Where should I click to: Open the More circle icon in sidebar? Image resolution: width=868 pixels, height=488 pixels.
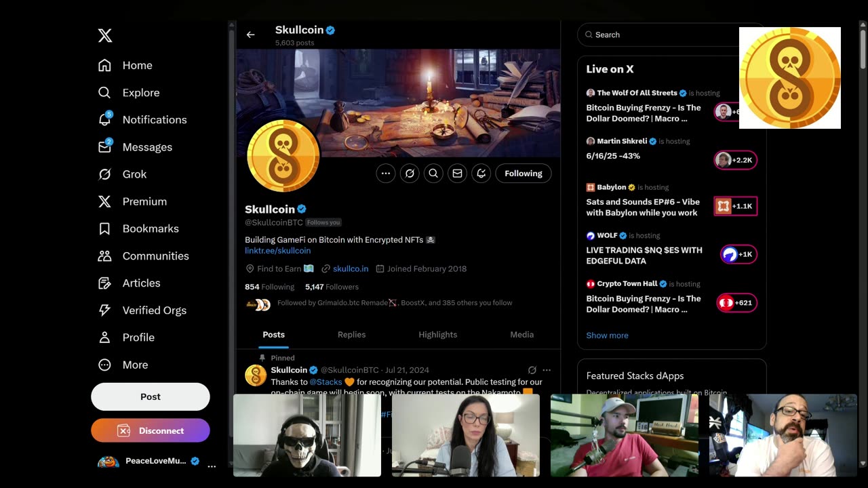tap(104, 365)
